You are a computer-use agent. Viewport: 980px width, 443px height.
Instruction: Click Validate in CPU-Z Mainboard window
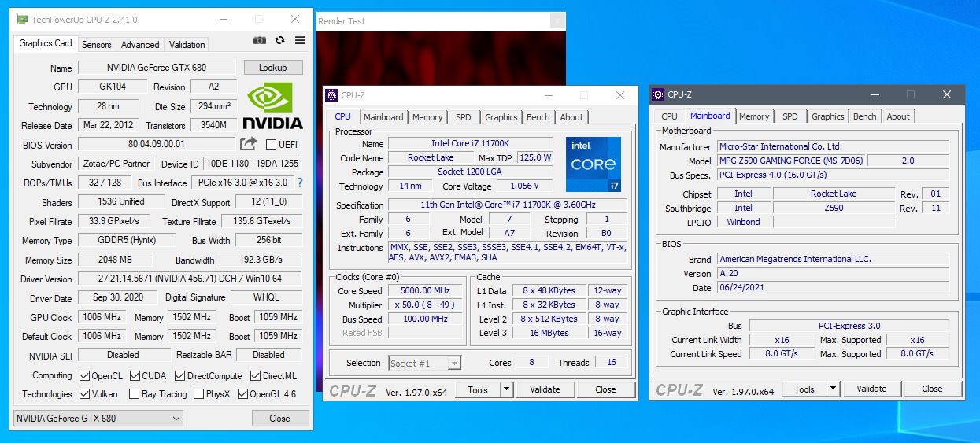point(871,389)
